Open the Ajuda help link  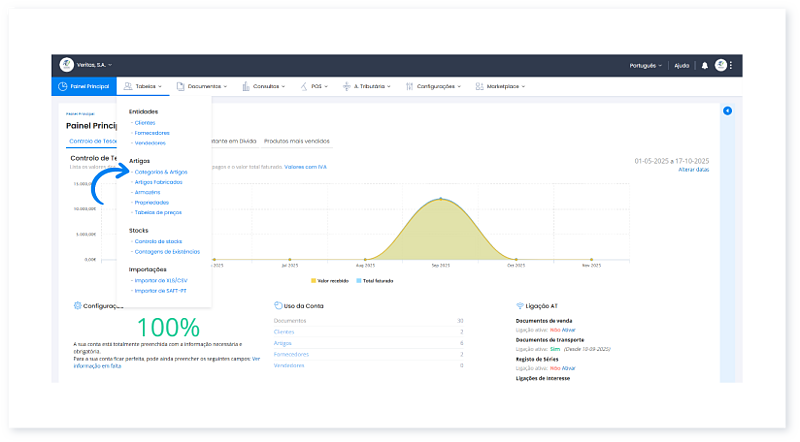point(682,65)
